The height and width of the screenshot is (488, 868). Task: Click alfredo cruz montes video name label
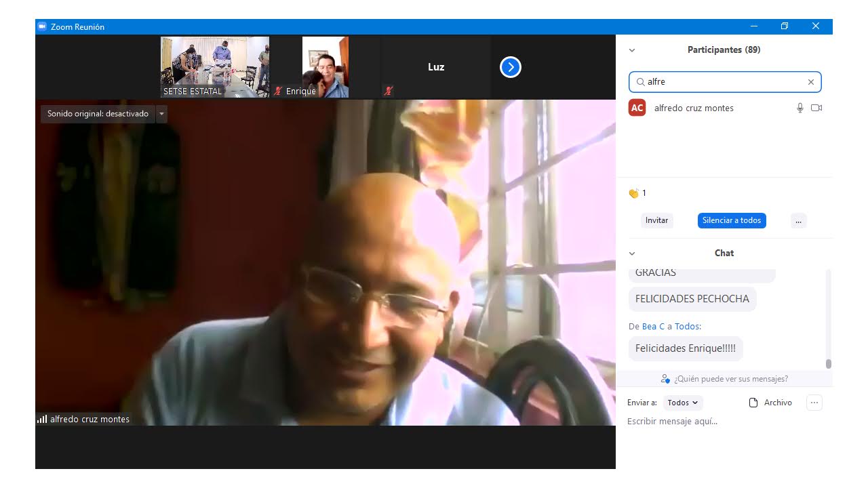tap(90, 420)
